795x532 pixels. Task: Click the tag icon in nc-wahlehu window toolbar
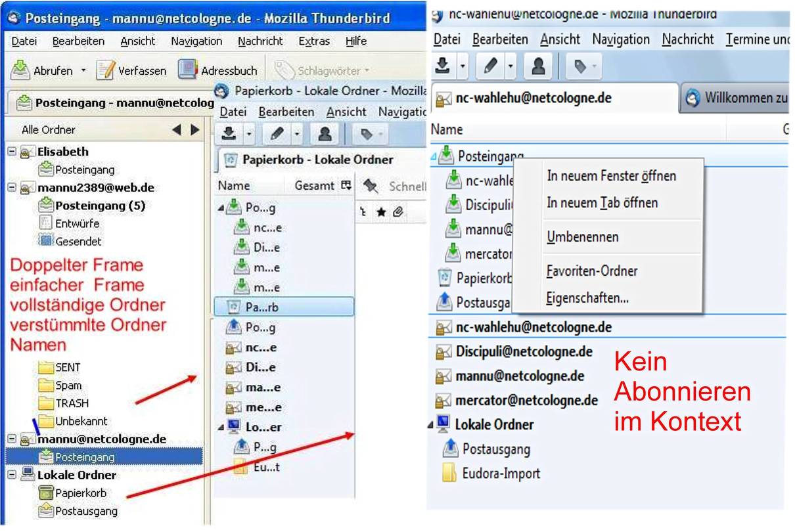[x=581, y=66]
